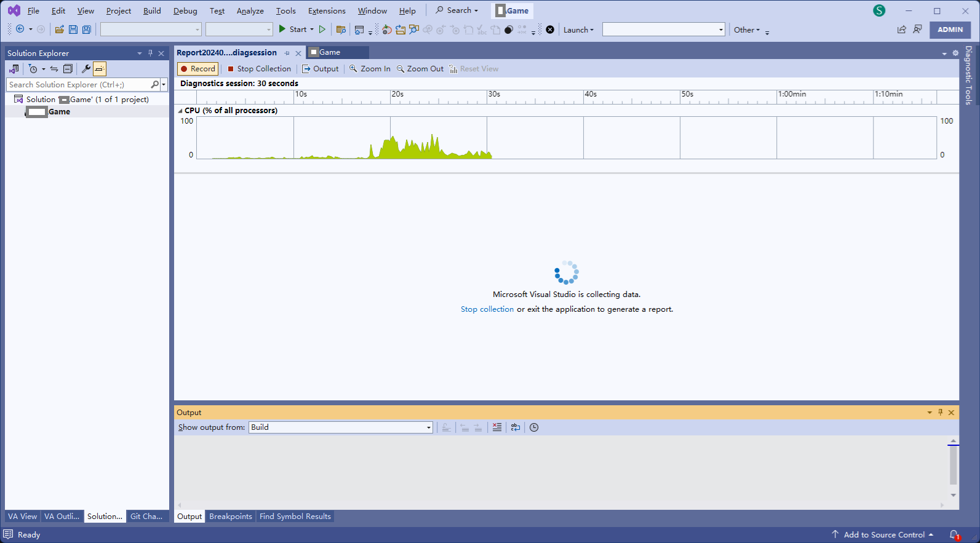Viewport: 980px width, 543px height.
Task: Click the black circle icon in toolbar
Action: point(509,30)
